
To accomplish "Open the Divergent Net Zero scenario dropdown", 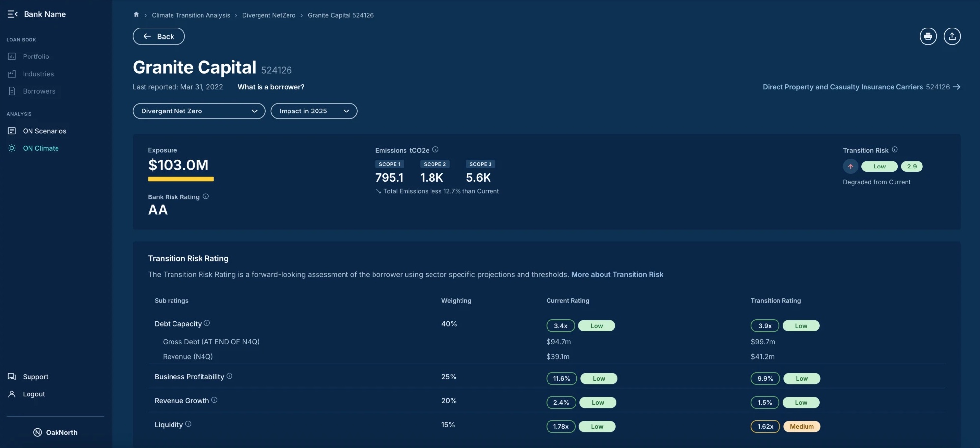I will (199, 111).
